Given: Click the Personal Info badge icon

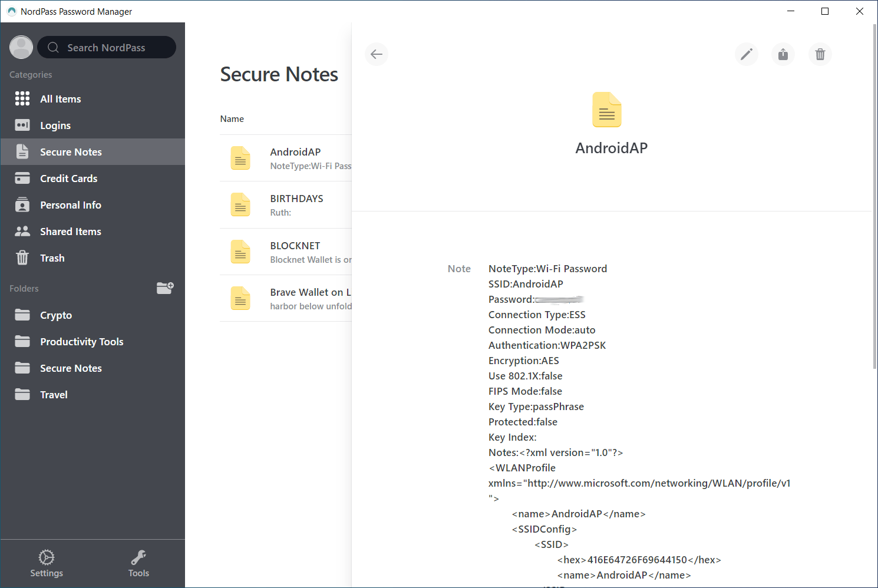Looking at the screenshot, I should [x=22, y=204].
